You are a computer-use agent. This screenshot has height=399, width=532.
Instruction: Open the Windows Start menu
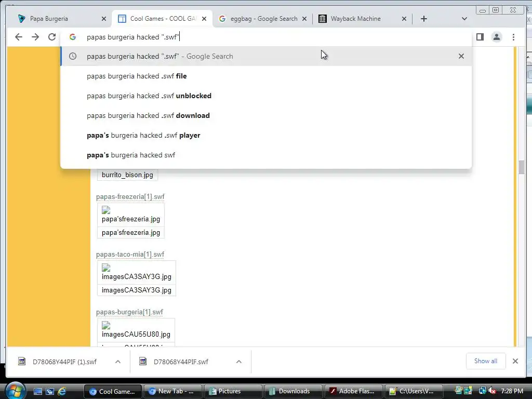[16, 391]
